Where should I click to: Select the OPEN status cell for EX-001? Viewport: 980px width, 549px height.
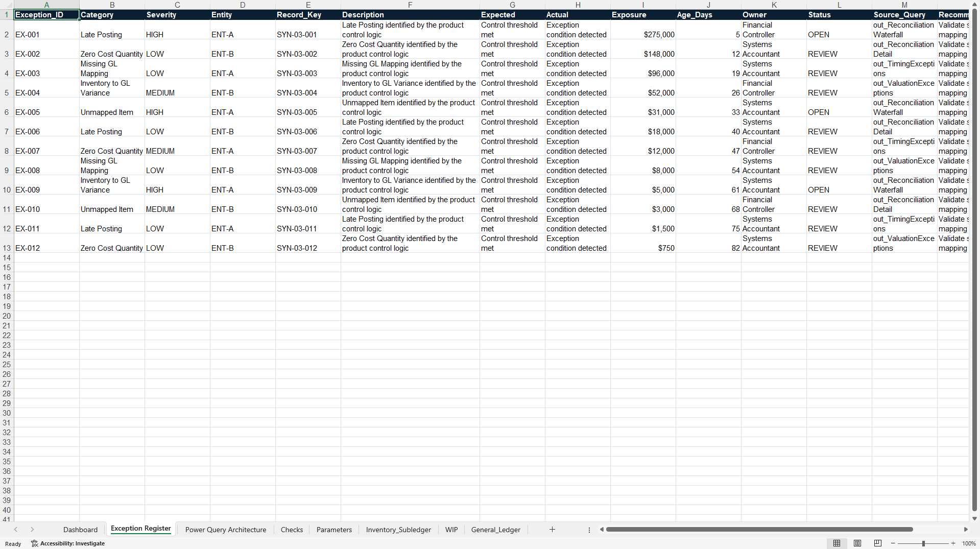[839, 30]
